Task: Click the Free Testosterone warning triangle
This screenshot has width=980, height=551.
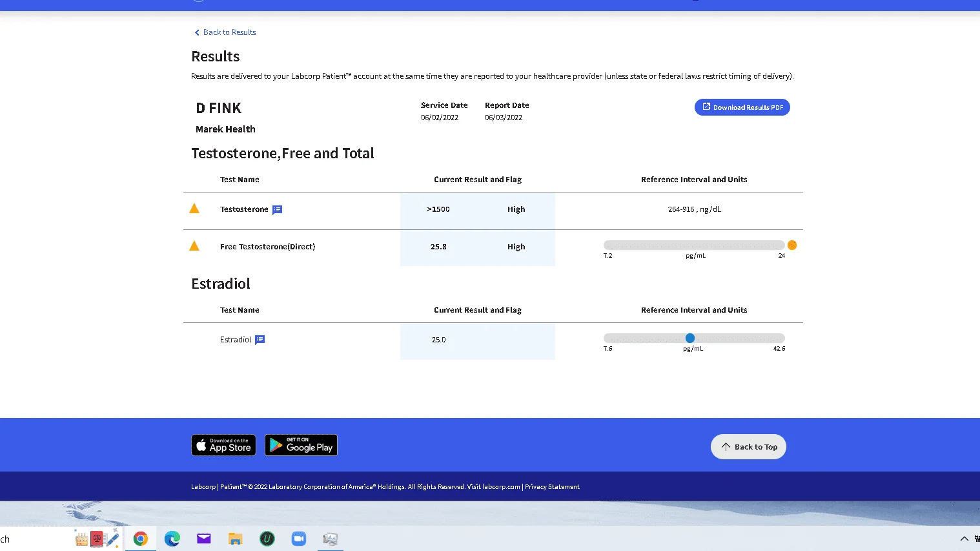Action: click(194, 246)
